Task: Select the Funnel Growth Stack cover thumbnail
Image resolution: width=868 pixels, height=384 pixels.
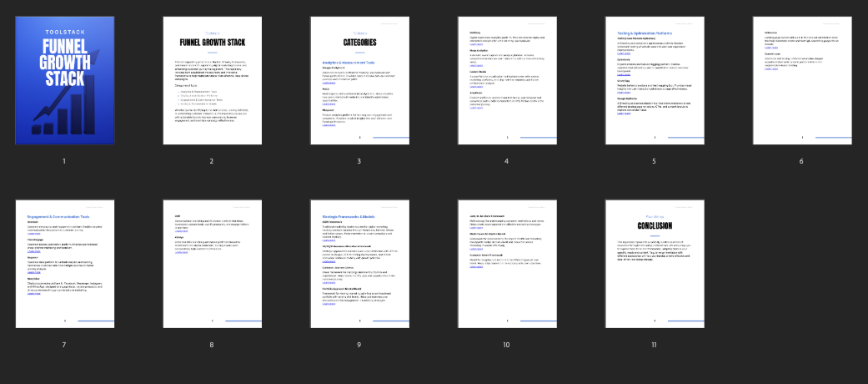Action: tap(64, 80)
